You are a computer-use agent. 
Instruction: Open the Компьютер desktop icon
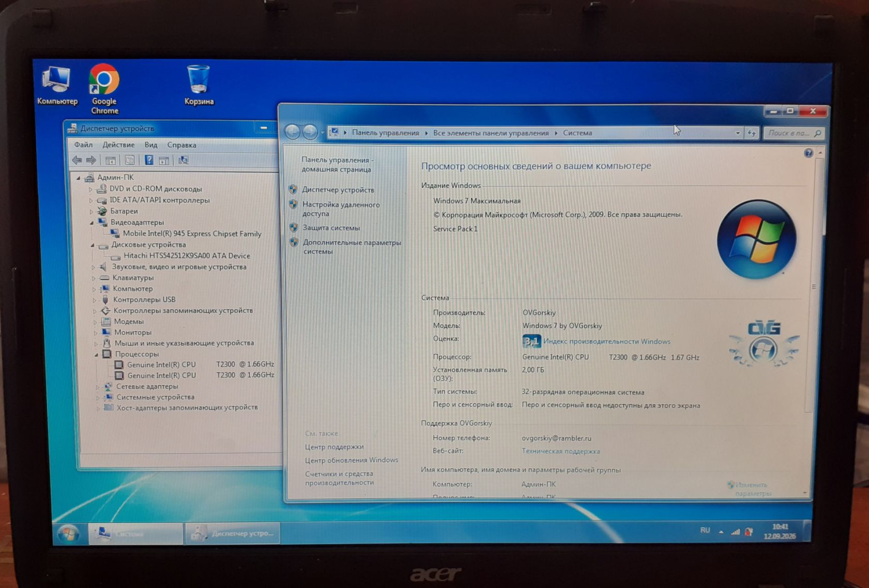coord(57,86)
